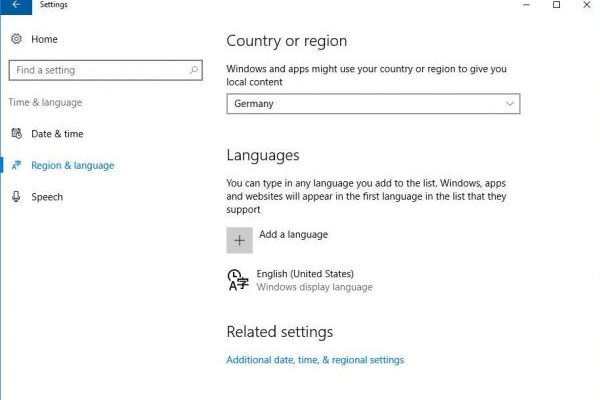Maximize the Settings window

click(x=557, y=5)
